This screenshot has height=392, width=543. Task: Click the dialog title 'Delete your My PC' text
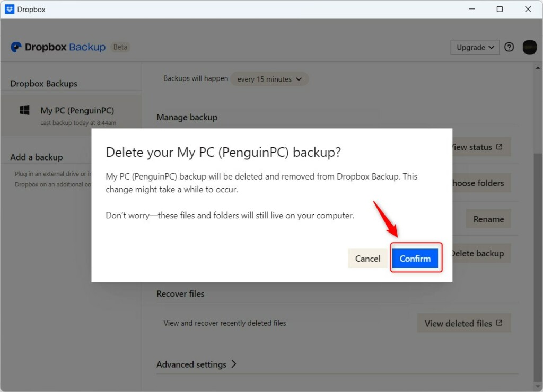pyautogui.click(x=223, y=152)
